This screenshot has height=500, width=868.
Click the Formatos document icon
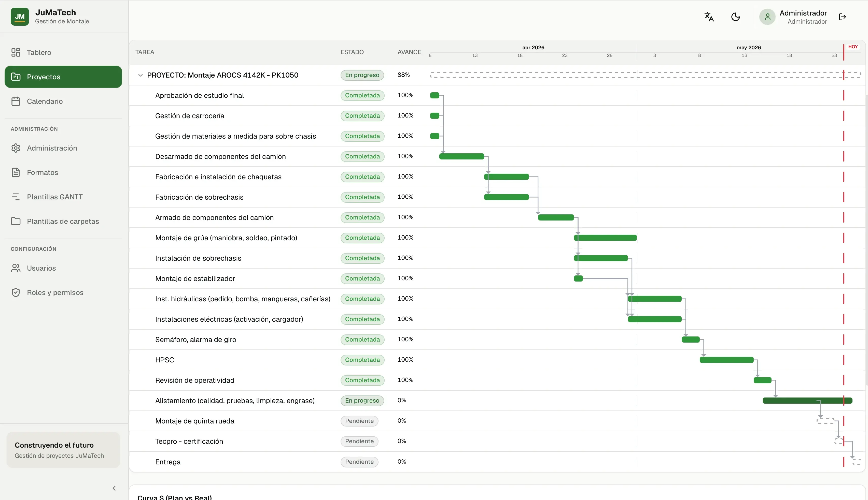click(16, 172)
